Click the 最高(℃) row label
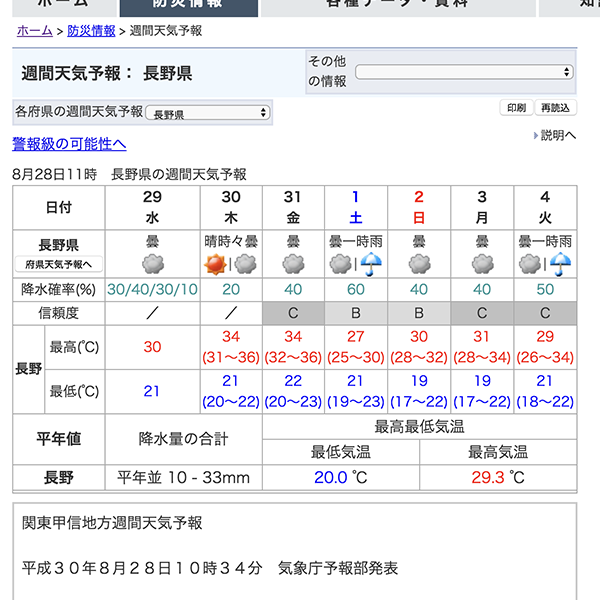This screenshot has width=600, height=600. tap(75, 347)
